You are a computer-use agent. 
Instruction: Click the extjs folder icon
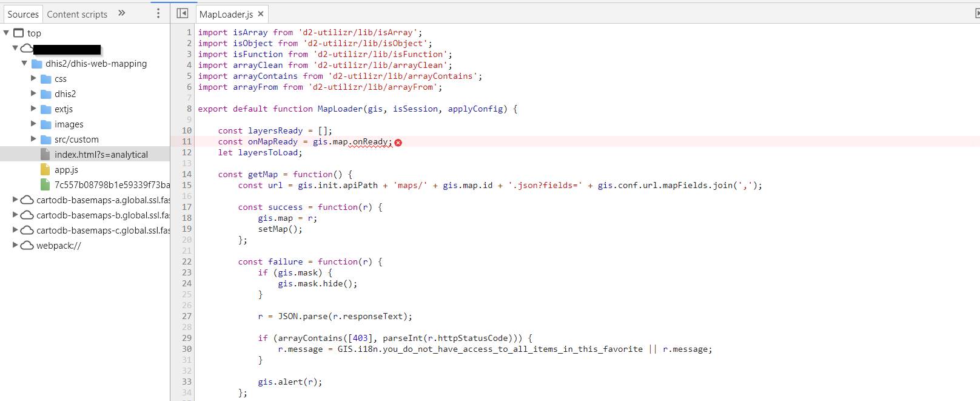coord(45,109)
